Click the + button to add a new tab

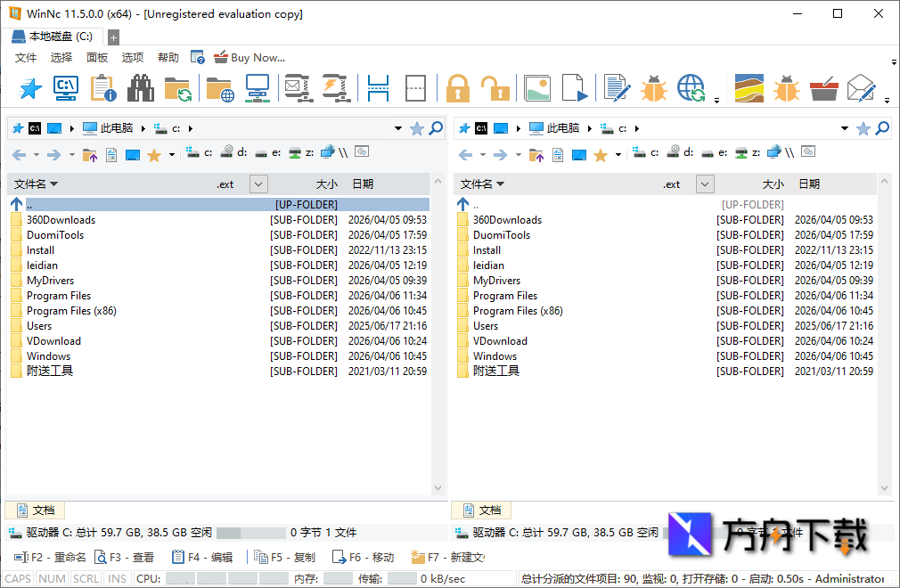point(113,37)
